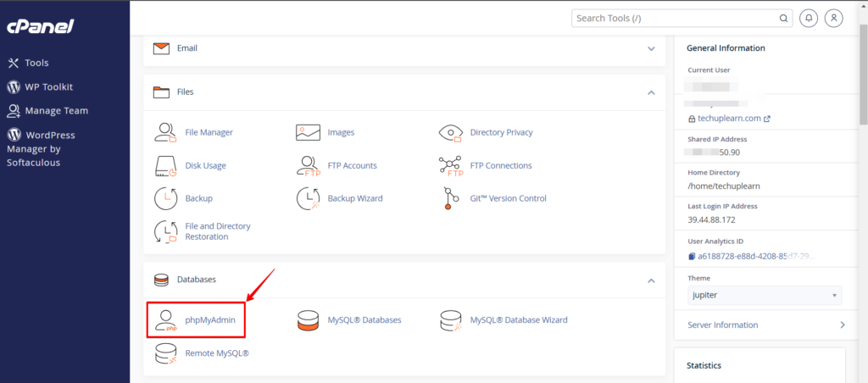This screenshot has width=868, height=383.
Task: Click the Disk Usage icon
Action: 165,165
